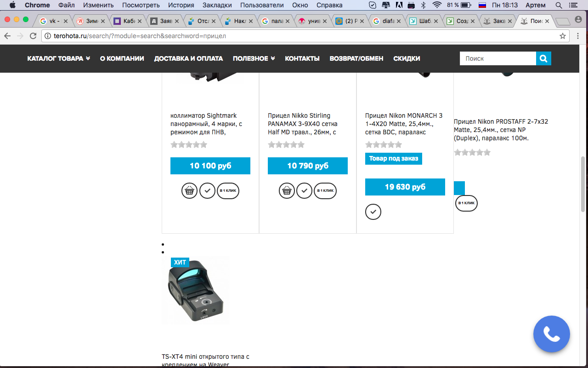Bookmark page with star icon in address bar
Viewport: 588px width, 368px height.
[562, 36]
